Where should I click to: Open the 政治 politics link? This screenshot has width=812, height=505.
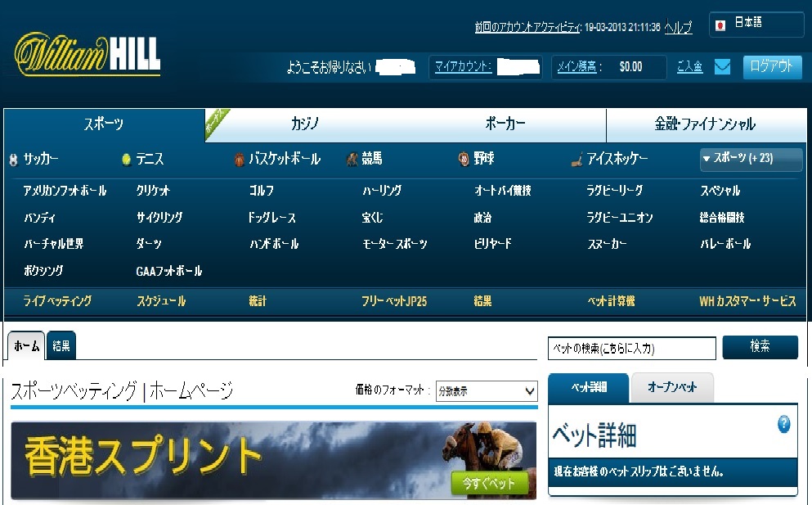coord(482,218)
